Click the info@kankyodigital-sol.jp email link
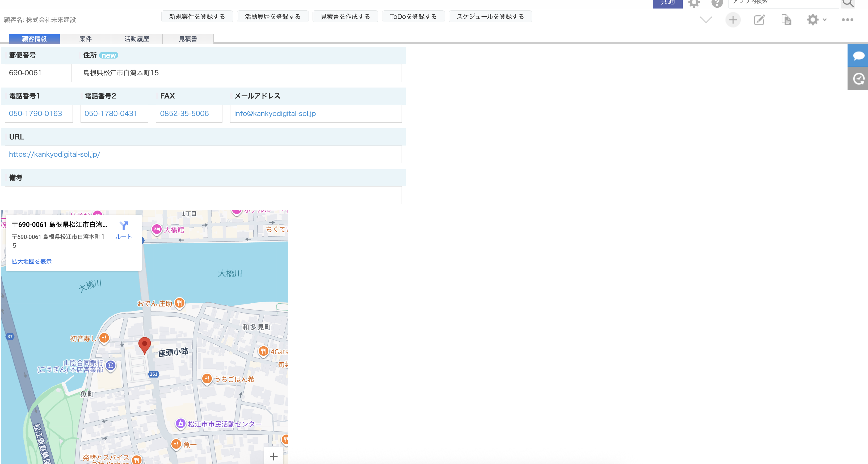The image size is (868, 464). pyautogui.click(x=275, y=114)
